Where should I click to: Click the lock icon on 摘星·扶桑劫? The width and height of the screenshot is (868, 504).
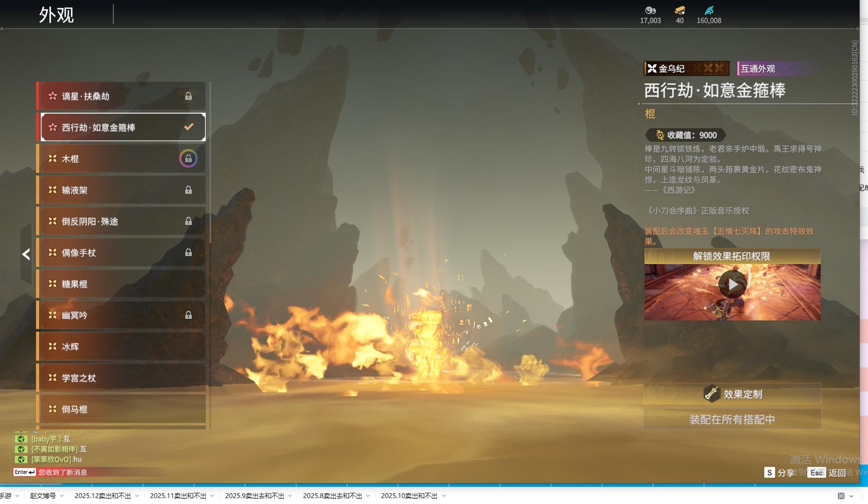coord(189,96)
